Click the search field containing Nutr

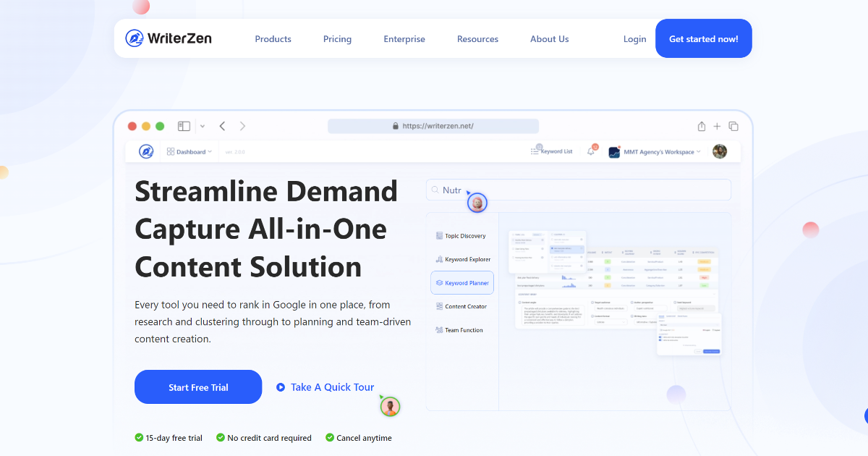click(579, 190)
